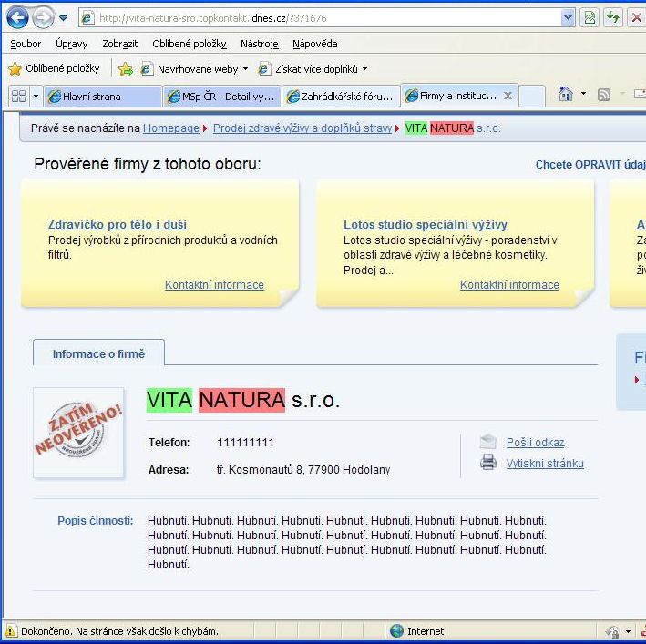Click the Forward navigation arrow
Screen dimensions: 646x644
[43, 17]
